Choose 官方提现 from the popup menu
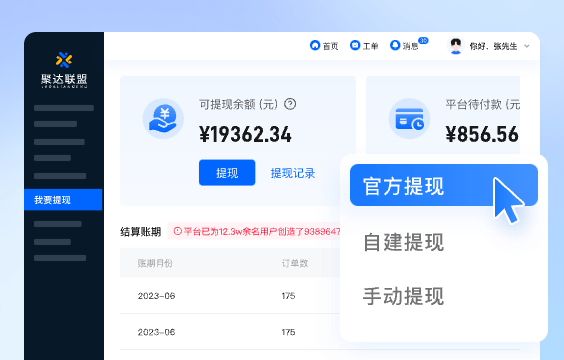This screenshot has width=564, height=360. point(444,185)
